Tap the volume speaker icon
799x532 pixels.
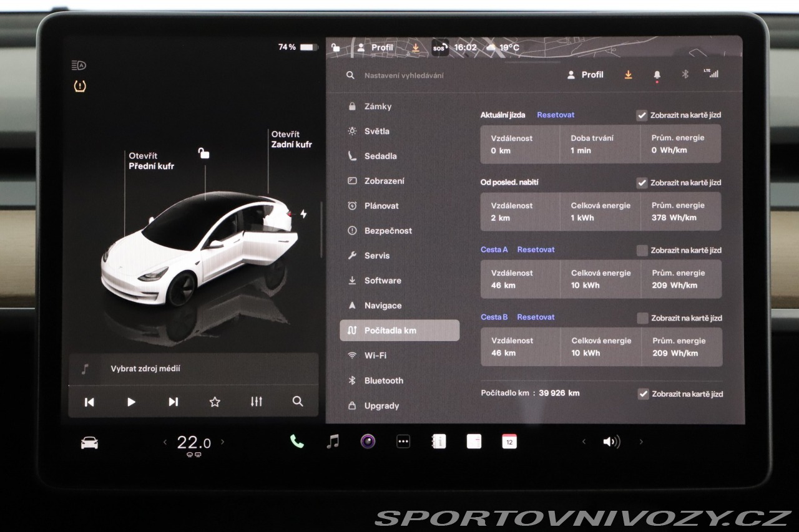click(x=611, y=442)
